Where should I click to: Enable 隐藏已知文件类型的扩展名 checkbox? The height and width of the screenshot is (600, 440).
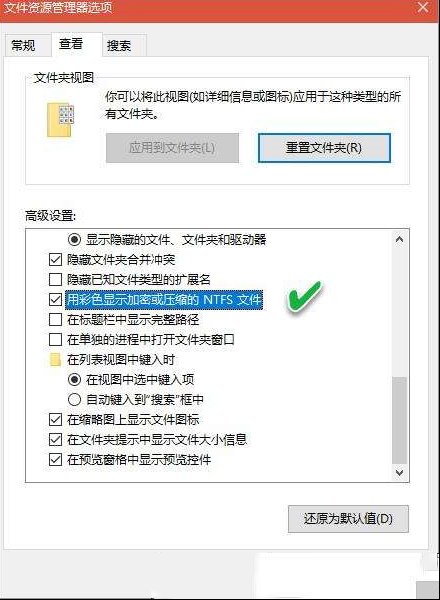point(55,280)
